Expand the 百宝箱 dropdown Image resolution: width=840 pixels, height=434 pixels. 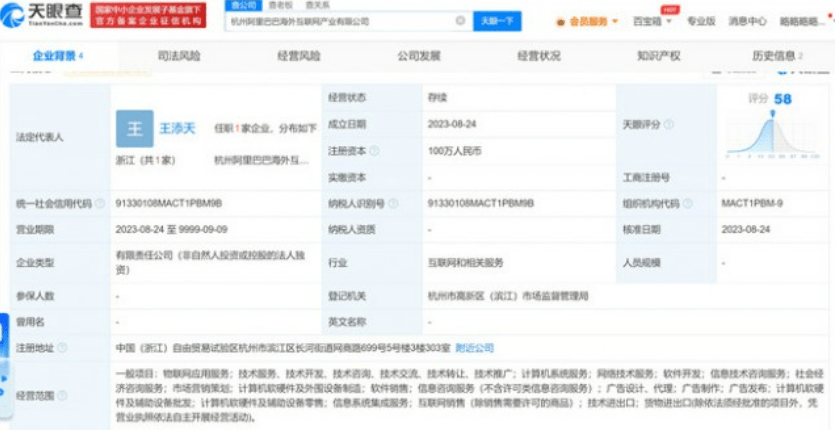pos(653,21)
